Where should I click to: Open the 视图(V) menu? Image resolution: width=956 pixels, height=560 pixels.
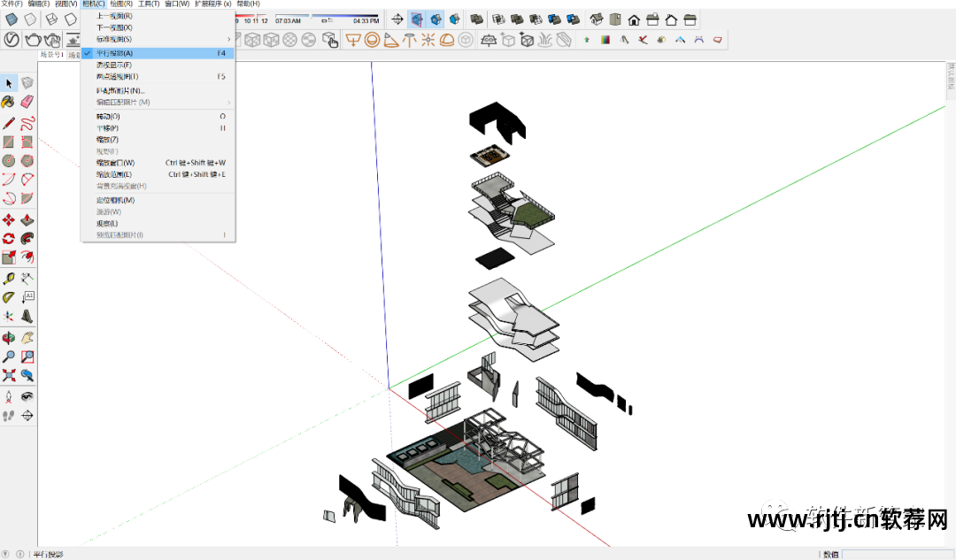(x=66, y=4)
